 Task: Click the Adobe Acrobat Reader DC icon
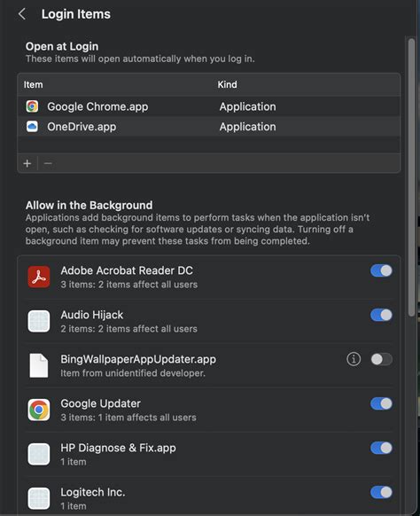39,277
